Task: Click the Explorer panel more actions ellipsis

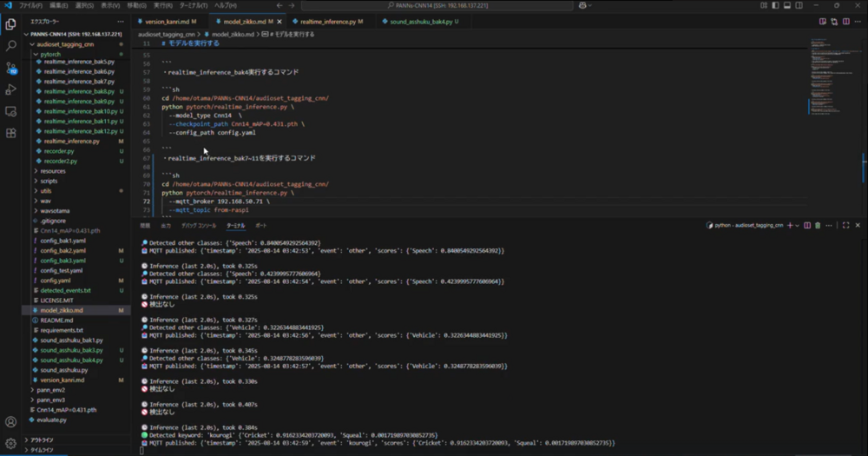Action: tap(120, 22)
